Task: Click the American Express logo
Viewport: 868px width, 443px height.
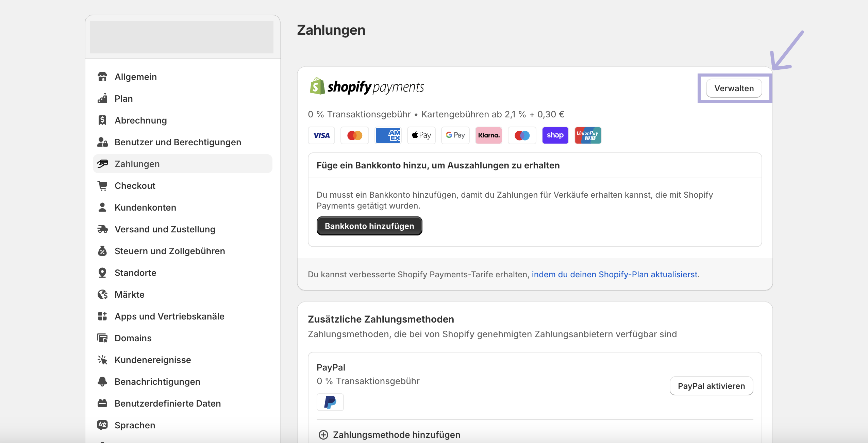Action: point(388,135)
